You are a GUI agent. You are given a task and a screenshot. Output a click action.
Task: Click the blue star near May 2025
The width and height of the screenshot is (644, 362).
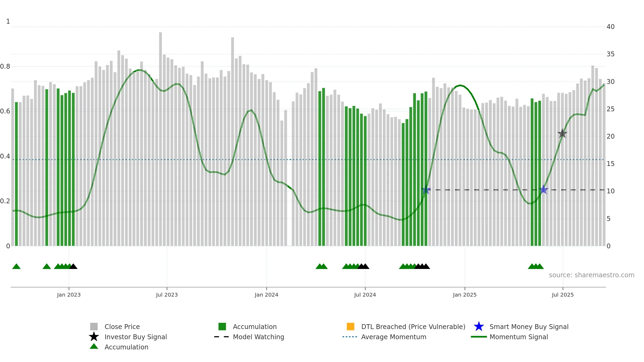click(x=543, y=190)
